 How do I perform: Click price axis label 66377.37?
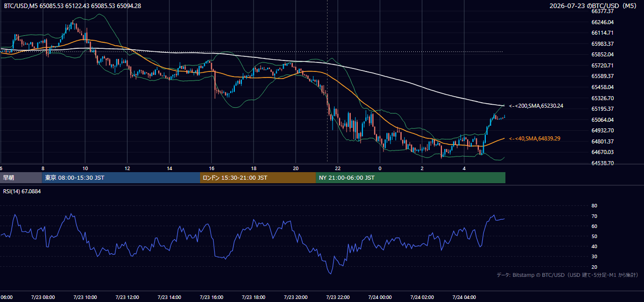coord(602,11)
